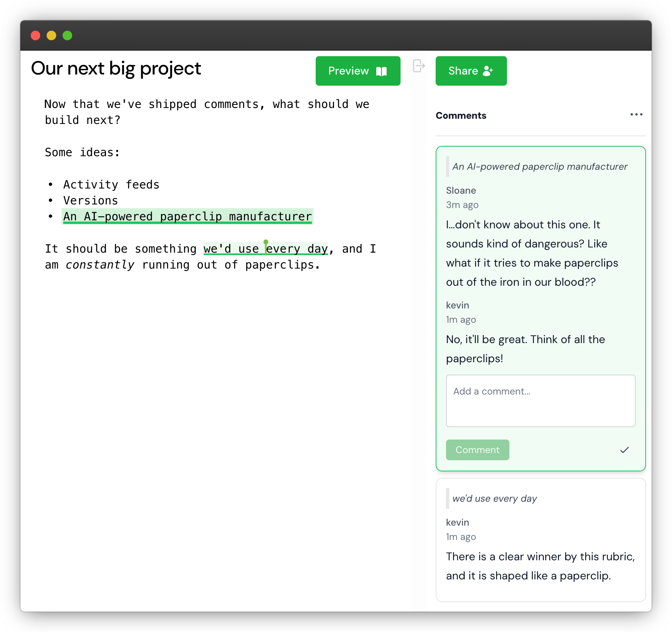Place cursor in the "Activity feeds" bullet
The height and width of the screenshot is (632, 672).
(111, 184)
